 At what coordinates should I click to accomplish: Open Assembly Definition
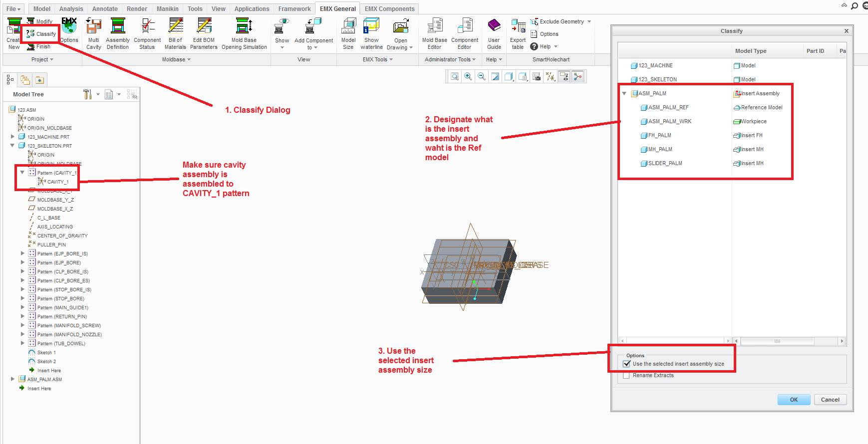118,34
